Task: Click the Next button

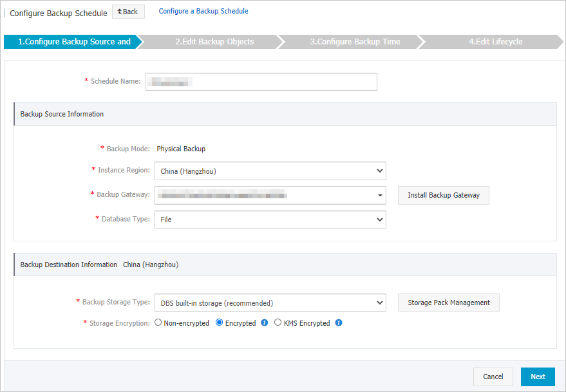Action: (x=538, y=377)
